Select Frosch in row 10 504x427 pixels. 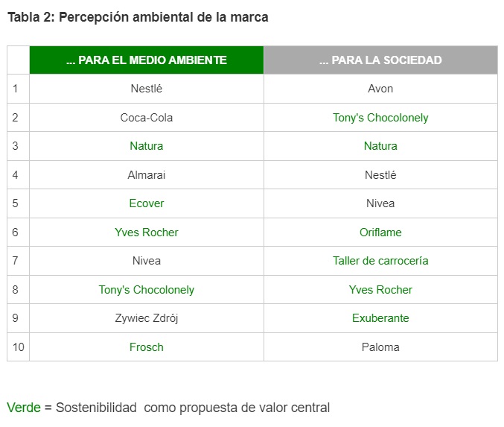tap(147, 347)
